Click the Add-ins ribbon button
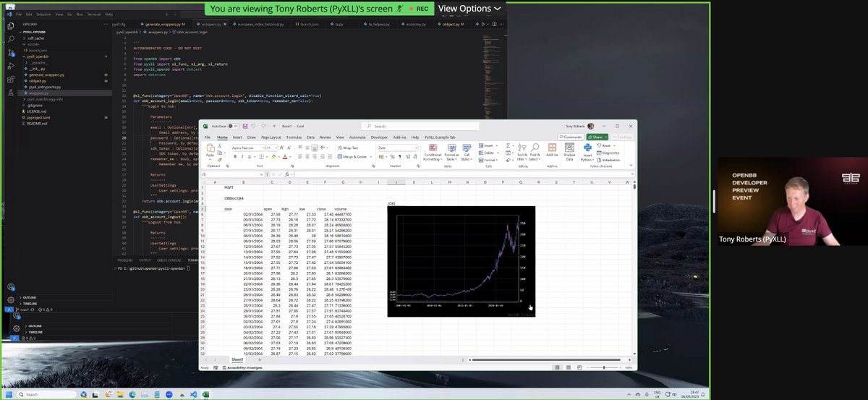This screenshot has height=400, width=868. pyautogui.click(x=553, y=150)
